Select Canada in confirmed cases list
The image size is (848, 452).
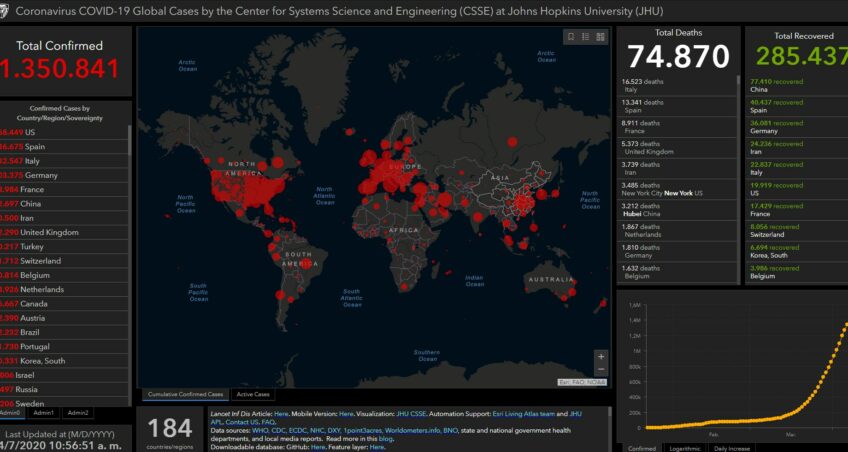[x=64, y=304]
